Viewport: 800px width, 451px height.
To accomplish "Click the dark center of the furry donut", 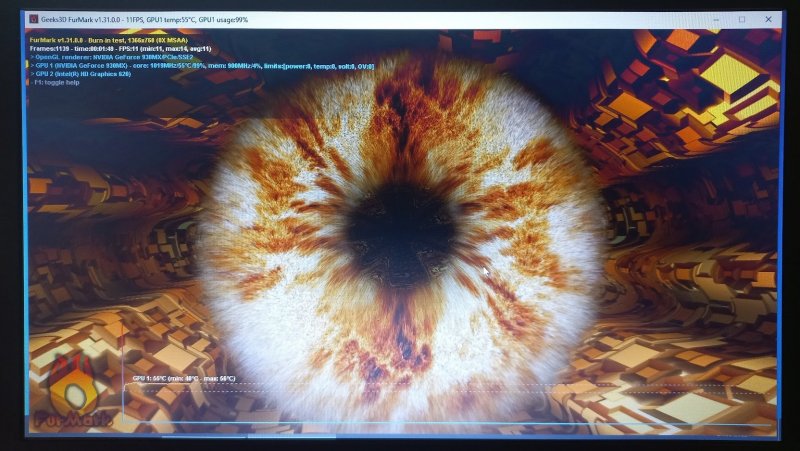I will click(400, 230).
